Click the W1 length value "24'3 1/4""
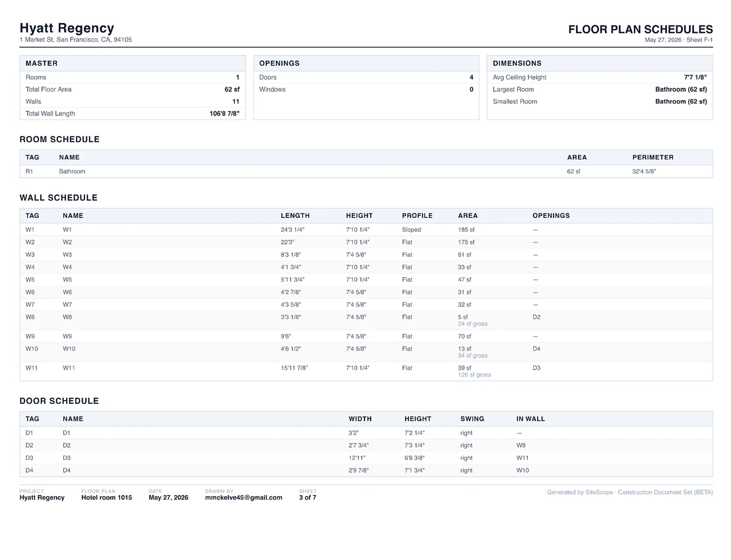Viewport: 731px width, 560px height. click(x=292, y=230)
